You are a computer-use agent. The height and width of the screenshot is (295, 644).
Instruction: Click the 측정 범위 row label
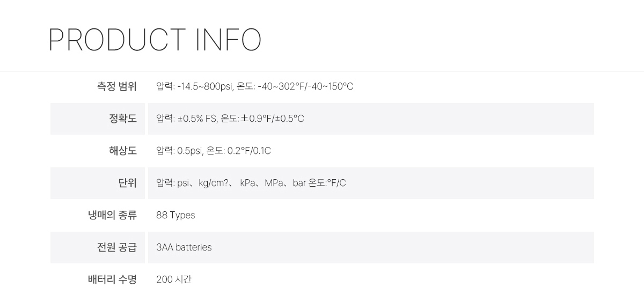116,86
